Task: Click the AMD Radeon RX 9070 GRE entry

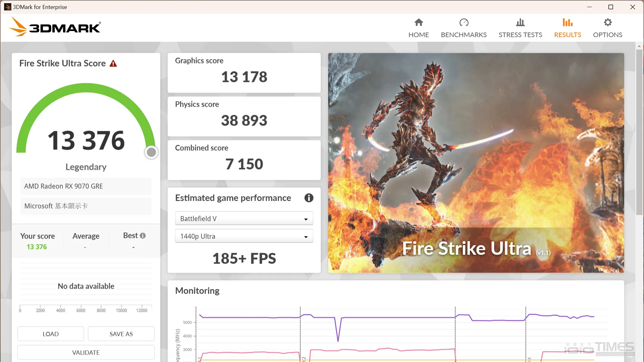Action: (x=86, y=186)
